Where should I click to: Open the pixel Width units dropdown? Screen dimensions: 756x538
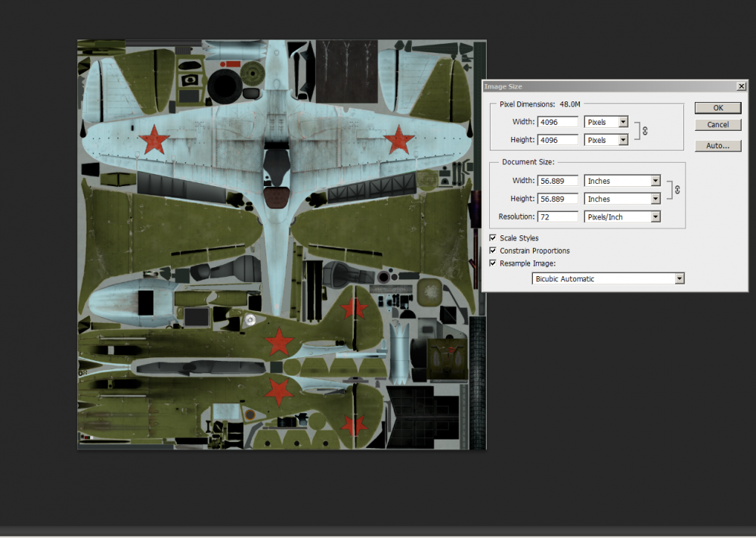[x=606, y=122]
